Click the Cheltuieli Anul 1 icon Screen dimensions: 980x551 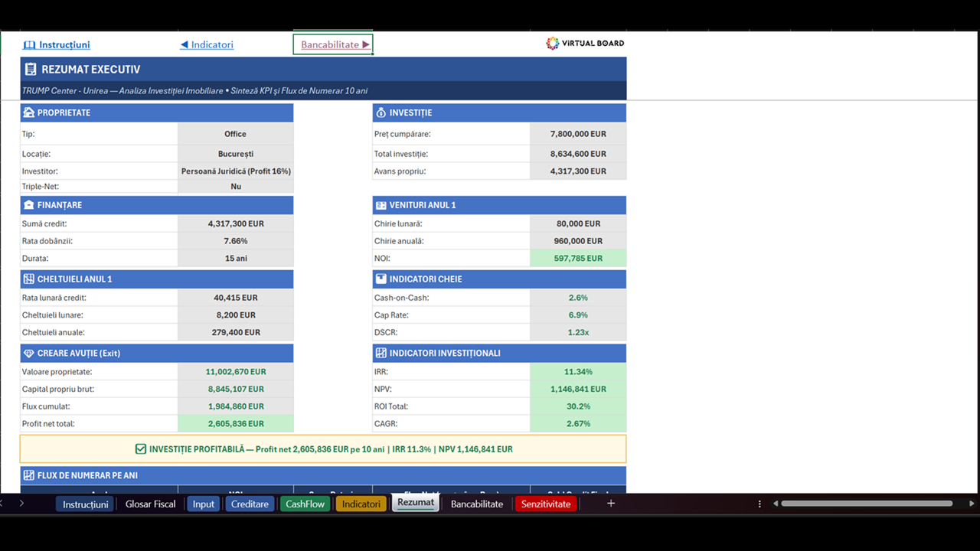pos(29,279)
